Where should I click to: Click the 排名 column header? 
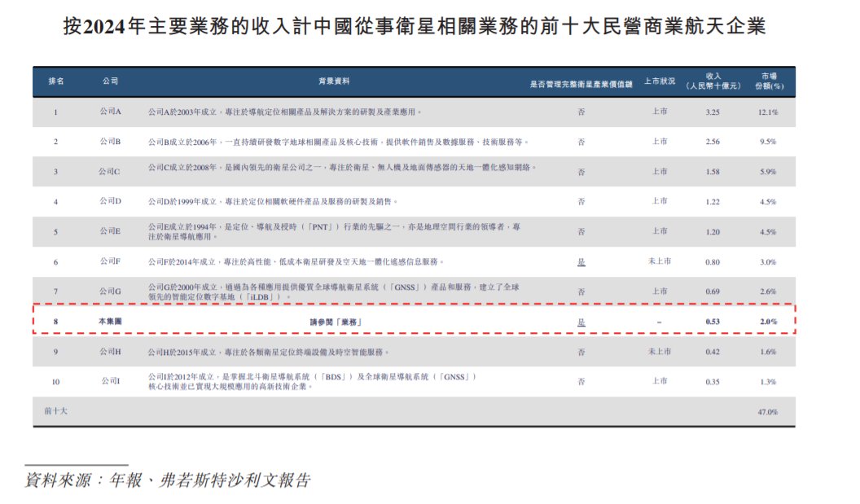[x=55, y=81]
